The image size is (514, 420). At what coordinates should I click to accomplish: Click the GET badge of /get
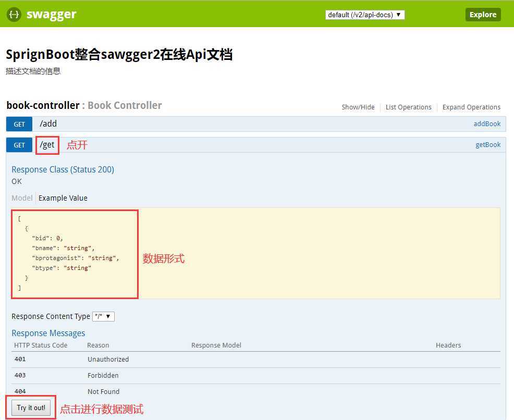[19, 145]
